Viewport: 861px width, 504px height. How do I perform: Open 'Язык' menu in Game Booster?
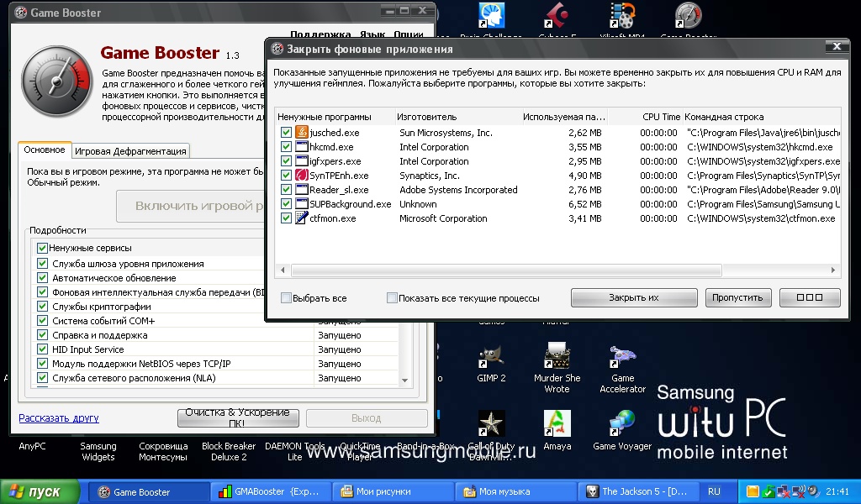[x=372, y=34]
